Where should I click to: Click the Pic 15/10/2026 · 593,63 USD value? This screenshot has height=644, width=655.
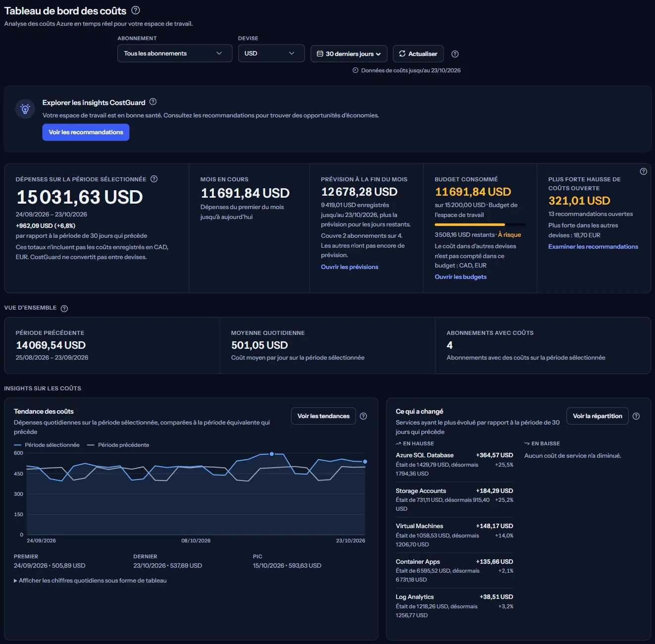[x=287, y=566]
